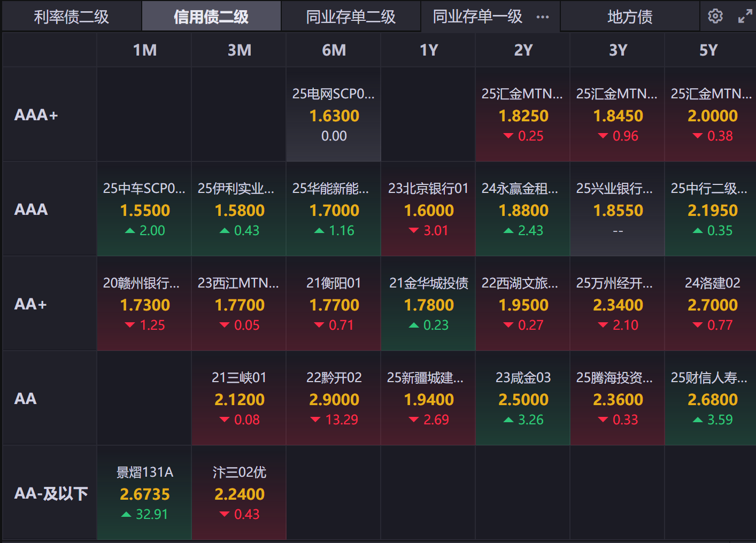Open the settings gear icon
756x543 pixels.
click(715, 17)
